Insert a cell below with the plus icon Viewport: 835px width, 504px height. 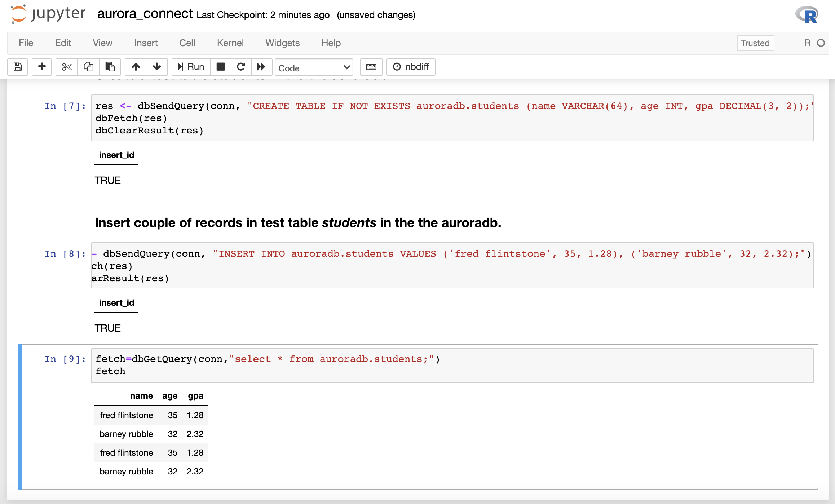point(42,67)
